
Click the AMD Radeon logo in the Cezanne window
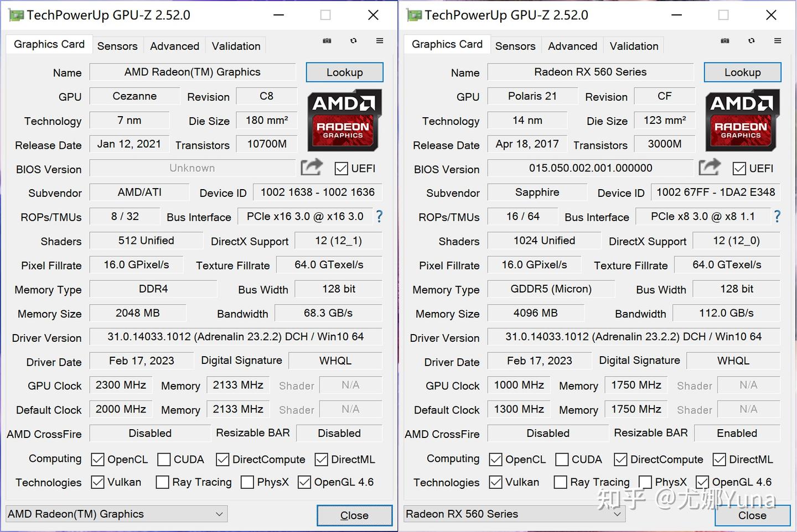(x=345, y=120)
